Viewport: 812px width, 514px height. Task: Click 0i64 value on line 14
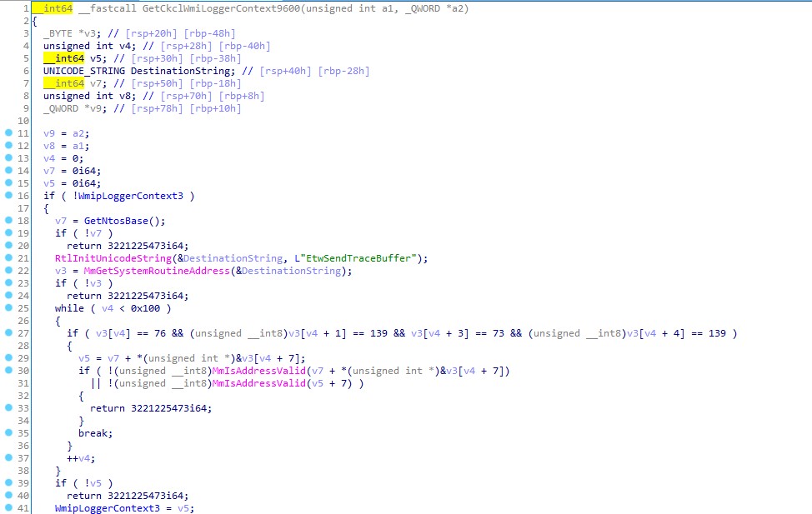tap(84, 171)
